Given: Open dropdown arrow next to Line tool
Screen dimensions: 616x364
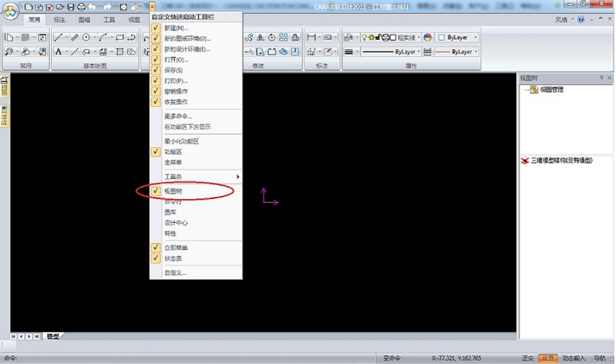Looking at the screenshot, I should 66,37.
